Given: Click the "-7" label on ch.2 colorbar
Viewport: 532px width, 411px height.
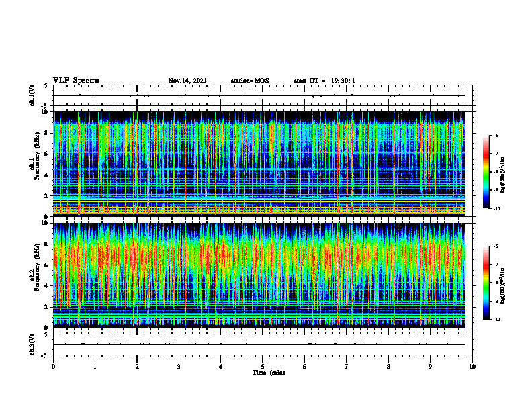Looking at the screenshot, I should tap(496, 265).
